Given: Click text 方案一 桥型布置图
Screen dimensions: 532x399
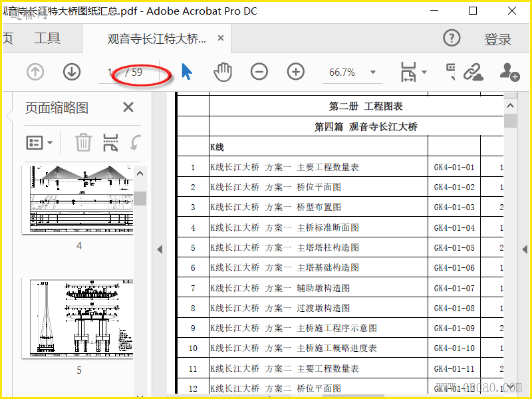Looking at the screenshot, I should click(303, 207).
